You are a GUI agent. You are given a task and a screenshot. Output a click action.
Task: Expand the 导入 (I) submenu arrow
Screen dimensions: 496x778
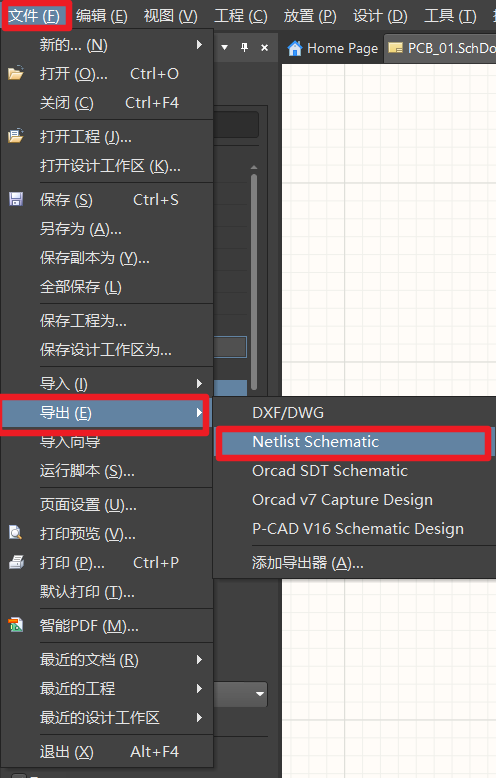[199, 384]
